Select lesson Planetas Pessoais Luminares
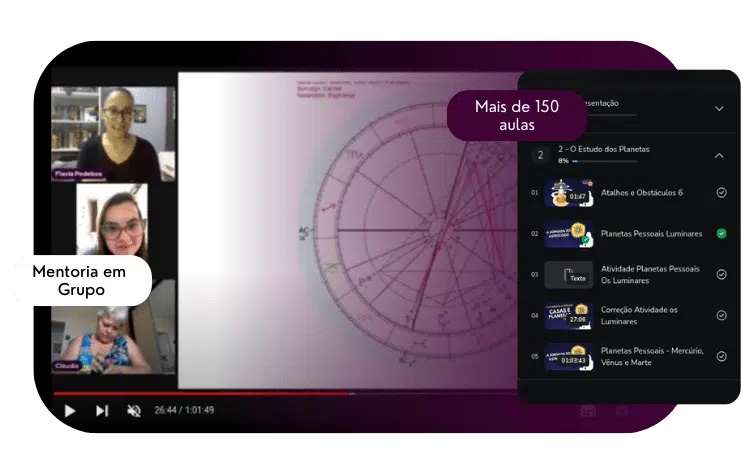 pos(651,234)
